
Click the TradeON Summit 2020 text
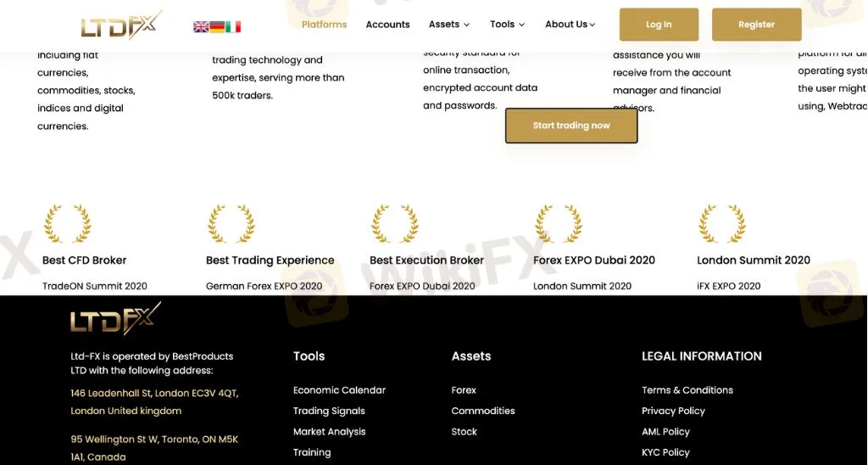pos(95,286)
